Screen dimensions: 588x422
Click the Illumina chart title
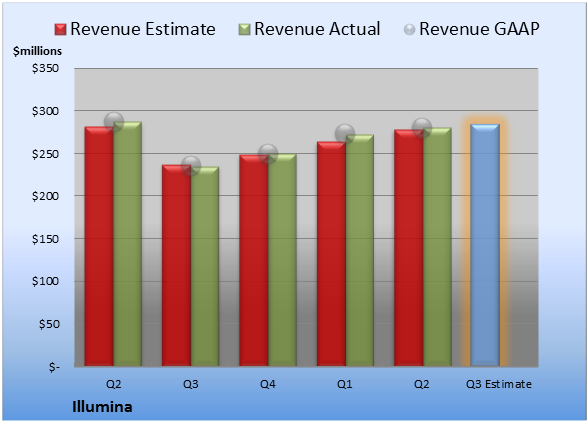click(x=102, y=407)
